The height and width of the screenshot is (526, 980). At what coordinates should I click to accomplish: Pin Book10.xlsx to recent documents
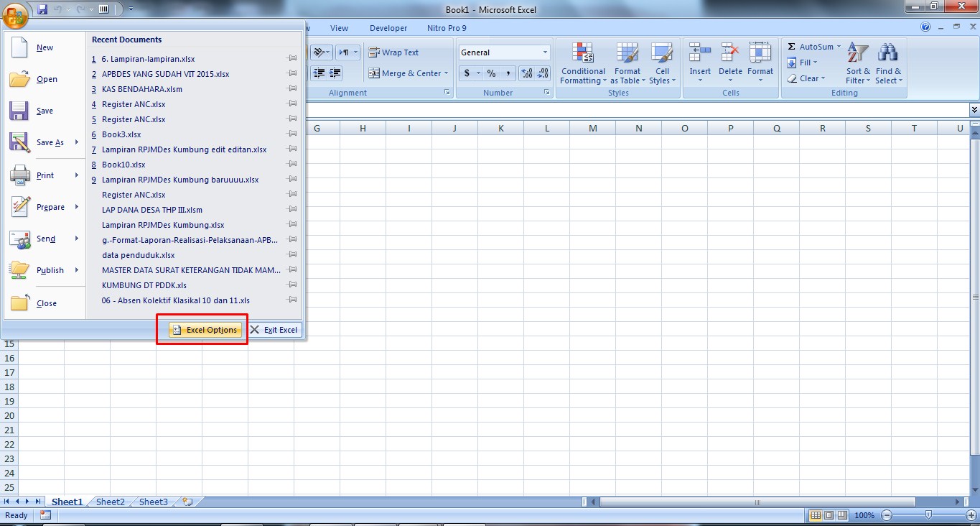tap(292, 165)
